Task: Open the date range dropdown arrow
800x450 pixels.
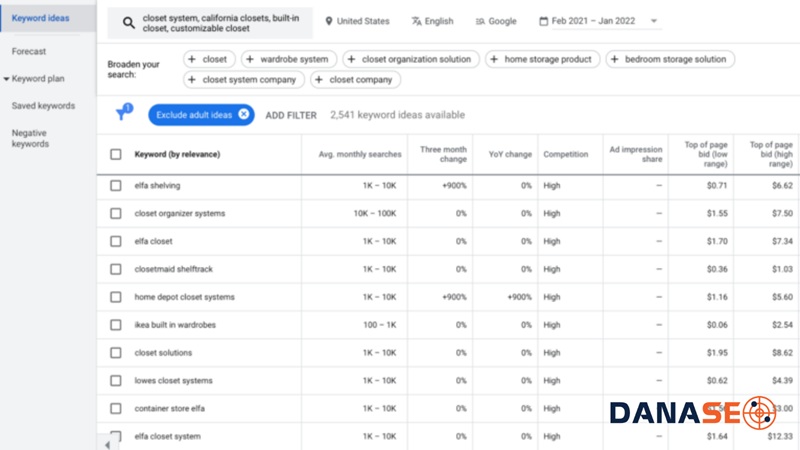Action: [x=654, y=21]
